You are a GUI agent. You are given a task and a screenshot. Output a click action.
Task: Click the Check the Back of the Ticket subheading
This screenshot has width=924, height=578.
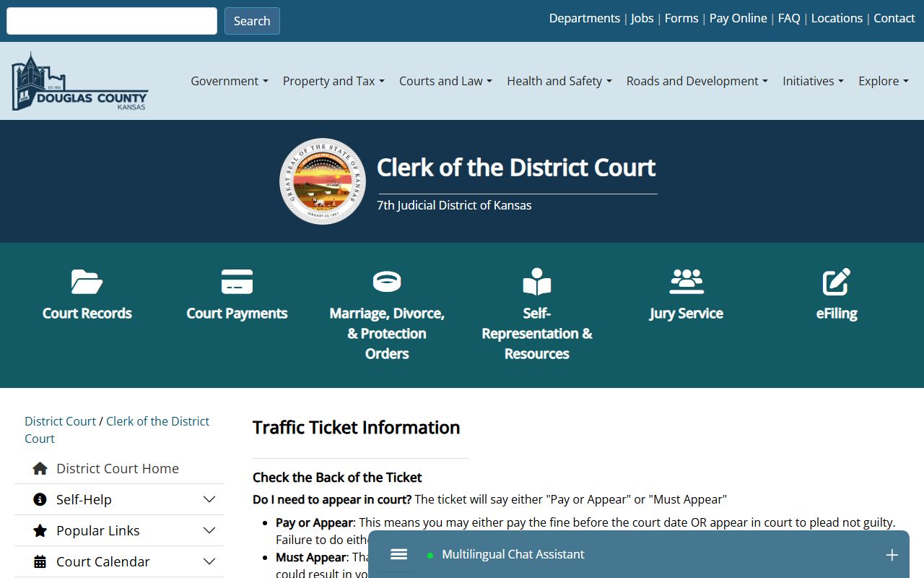337,478
